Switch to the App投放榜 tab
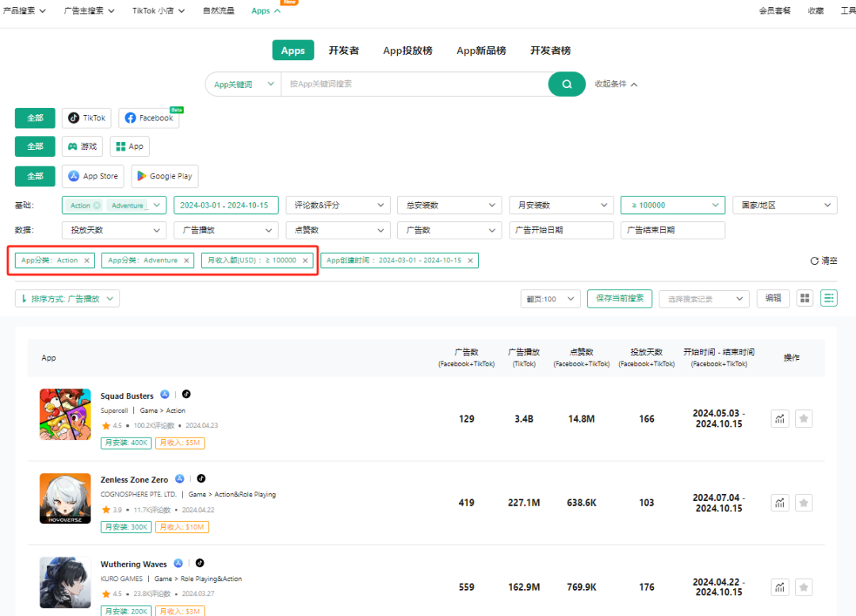Viewport: 856px width, 616px height. point(408,50)
